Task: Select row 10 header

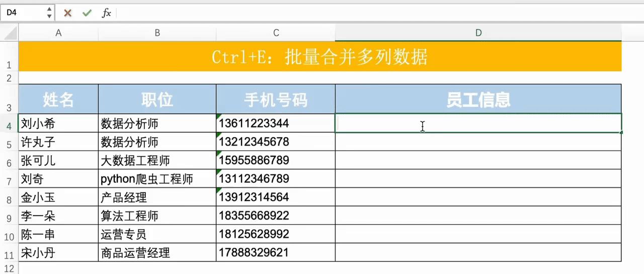Action: [9, 234]
